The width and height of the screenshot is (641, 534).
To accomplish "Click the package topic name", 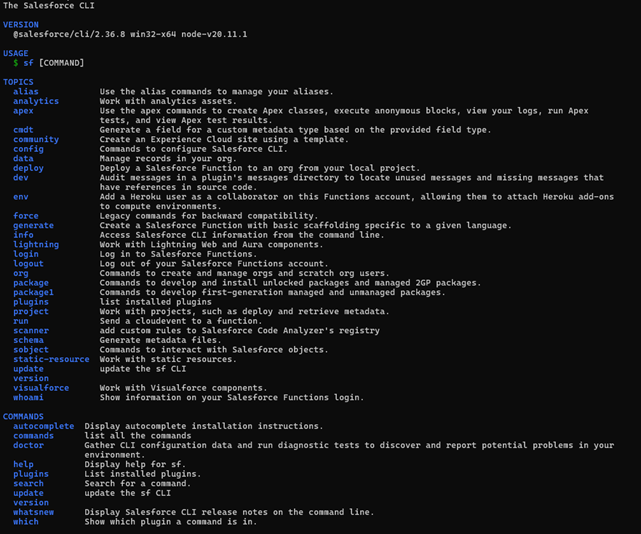I will 31,283.
